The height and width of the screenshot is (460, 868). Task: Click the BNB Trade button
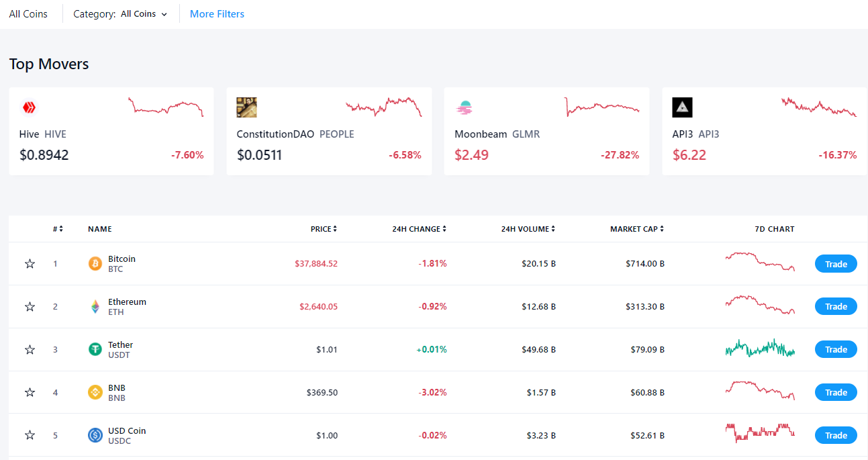click(x=836, y=392)
